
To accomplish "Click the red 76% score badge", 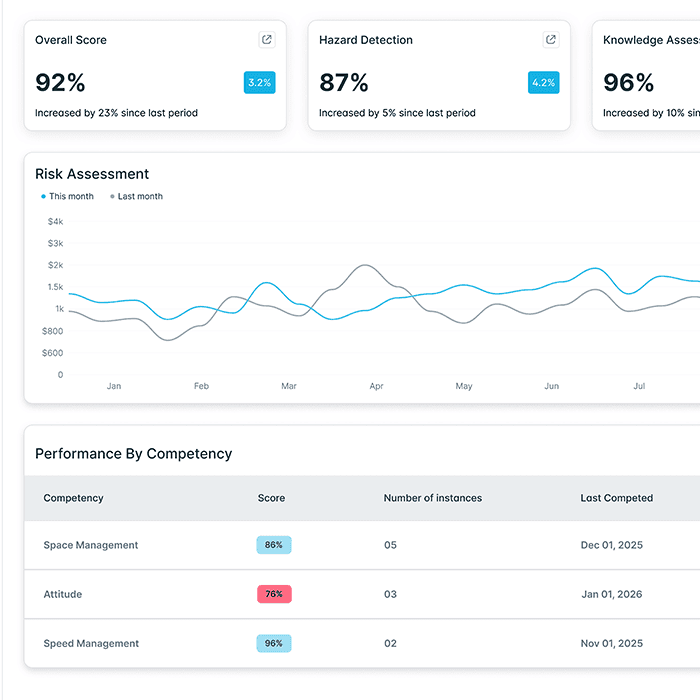I will click(x=274, y=594).
